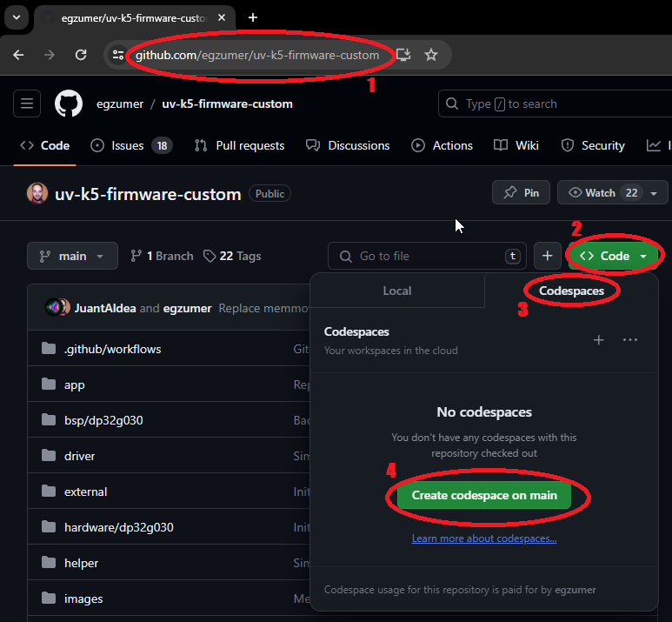The width and height of the screenshot is (672, 622).
Task: Click the plus icon to create new codespace
Action: click(598, 340)
